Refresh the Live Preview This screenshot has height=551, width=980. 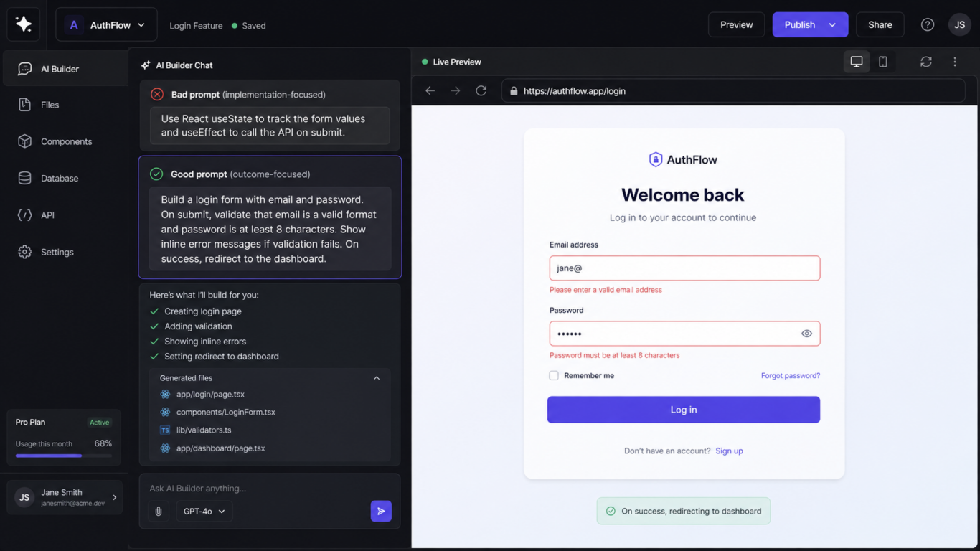click(x=926, y=62)
